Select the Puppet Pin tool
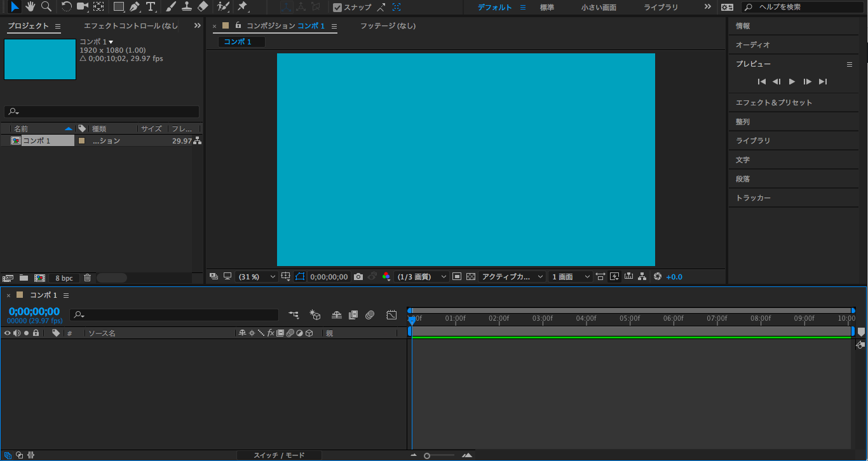868x461 pixels. (242, 7)
